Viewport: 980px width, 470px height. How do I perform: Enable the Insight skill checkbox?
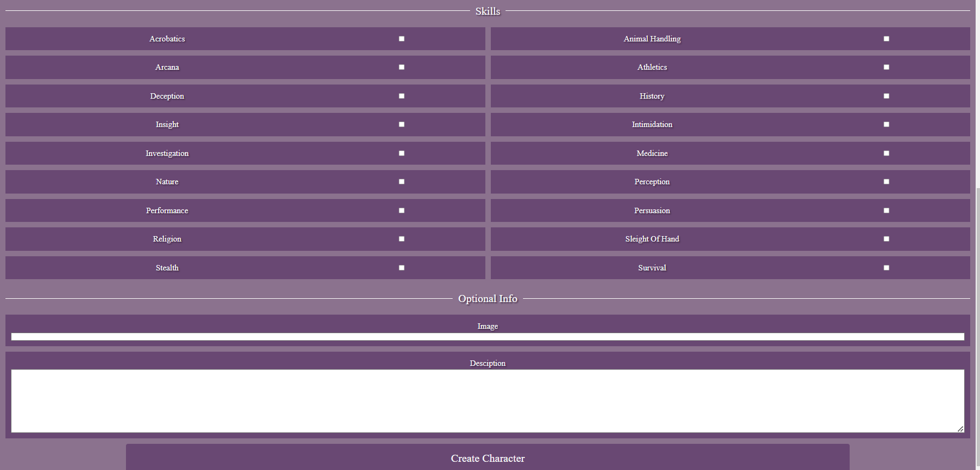[401, 124]
